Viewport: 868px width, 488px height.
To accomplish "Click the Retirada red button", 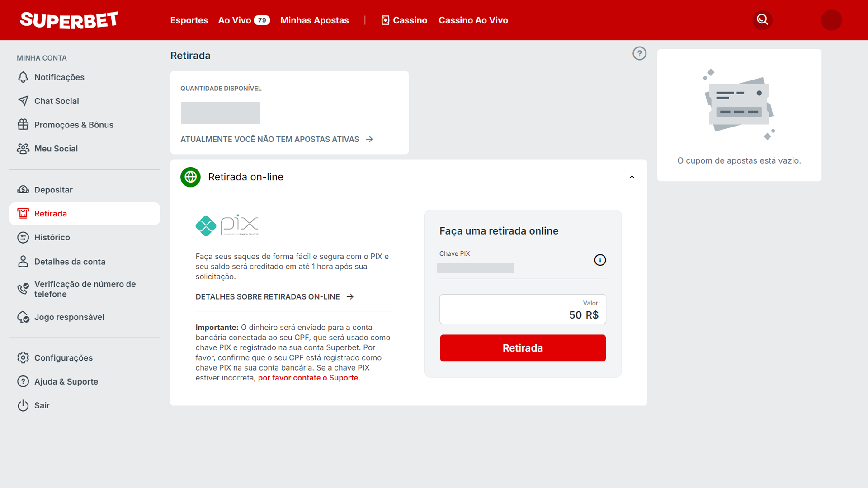I will [x=523, y=347].
